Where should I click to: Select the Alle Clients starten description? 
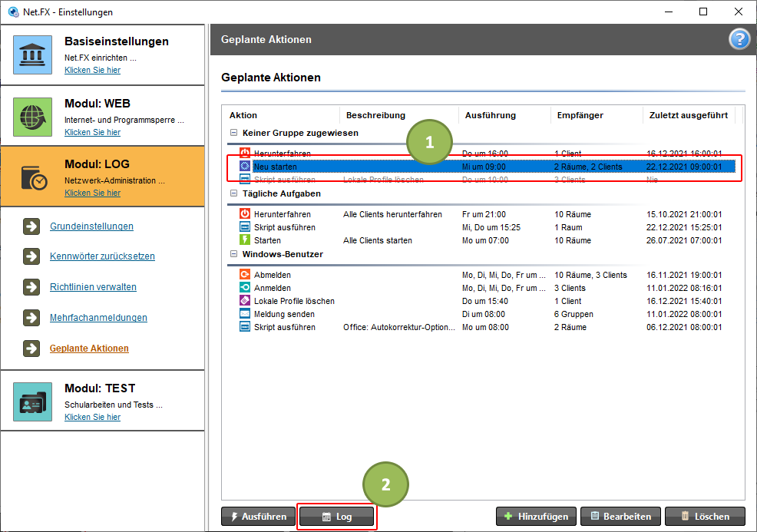[378, 240]
